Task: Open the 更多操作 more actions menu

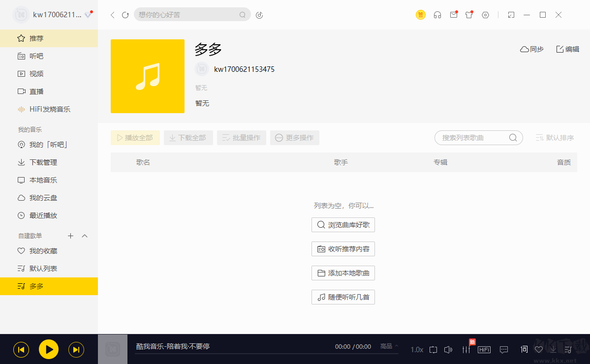Action: pos(294,138)
